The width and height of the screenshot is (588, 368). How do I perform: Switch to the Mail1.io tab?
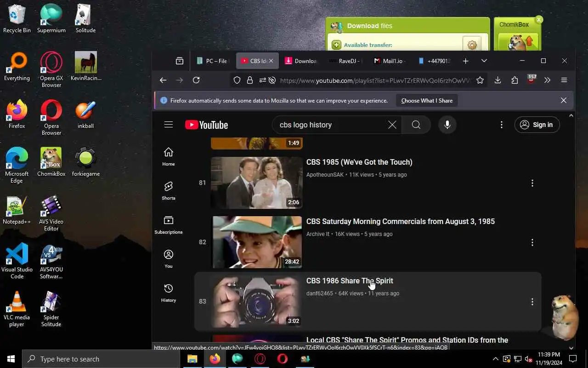tap(390, 61)
